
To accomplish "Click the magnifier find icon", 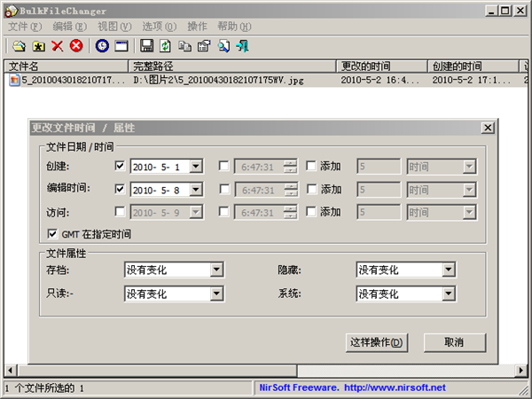I will (223, 46).
